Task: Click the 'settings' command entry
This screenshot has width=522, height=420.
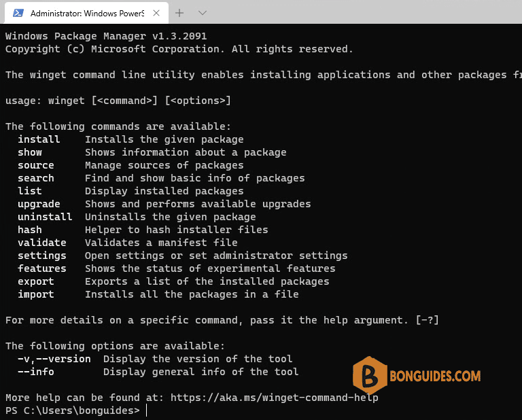Action: pos(42,256)
